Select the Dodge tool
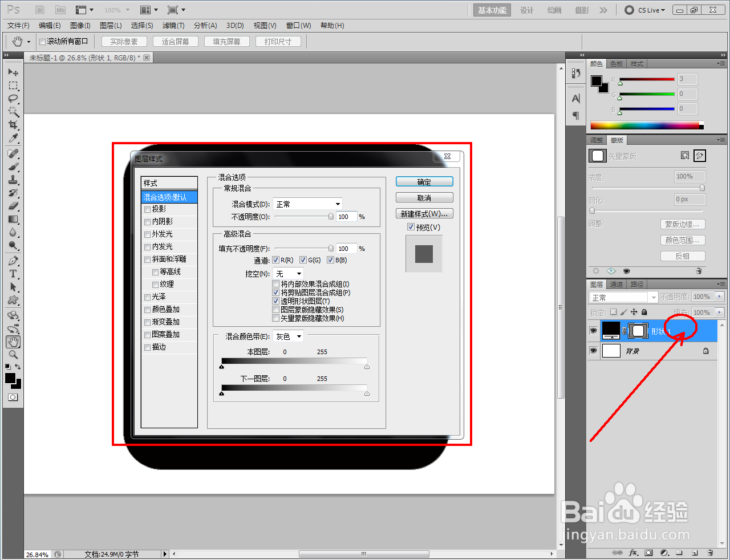Screen dimensions: 730x560 pyautogui.click(x=13, y=246)
